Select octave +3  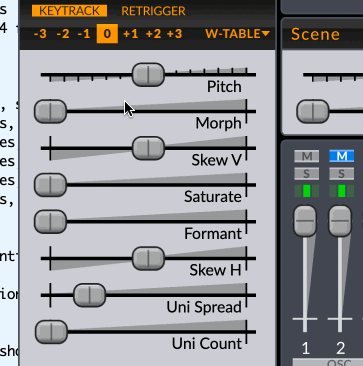pyautogui.click(x=174, y=34)
